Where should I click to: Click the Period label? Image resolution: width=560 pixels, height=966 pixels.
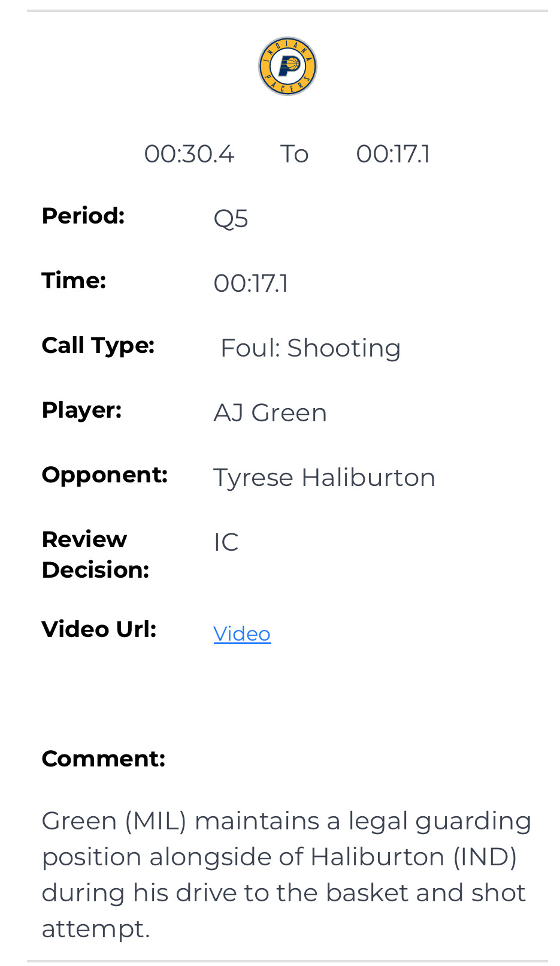(83, 216)
